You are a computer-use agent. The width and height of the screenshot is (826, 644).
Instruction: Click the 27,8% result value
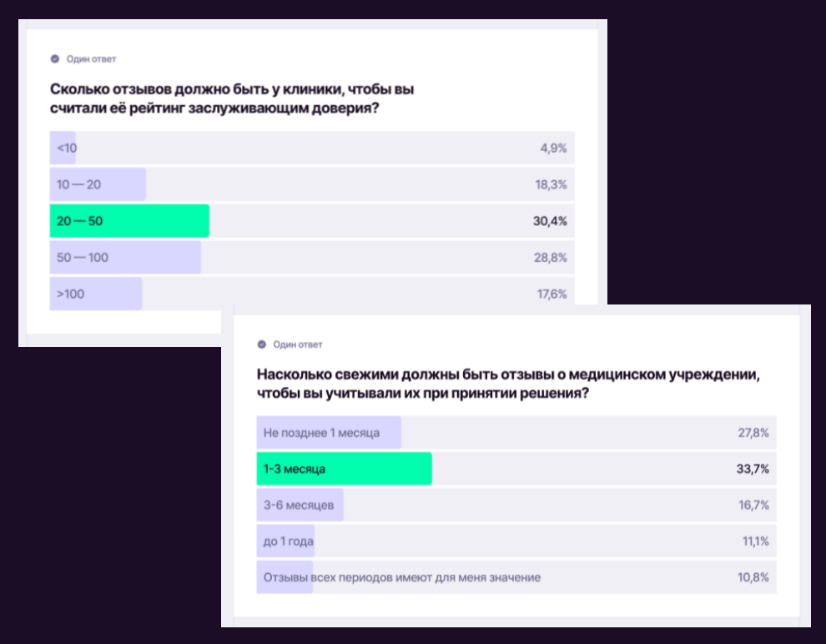coord(752,433)
